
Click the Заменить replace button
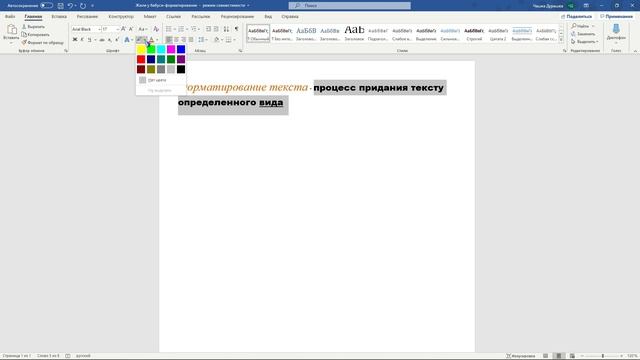pos(584,34)
